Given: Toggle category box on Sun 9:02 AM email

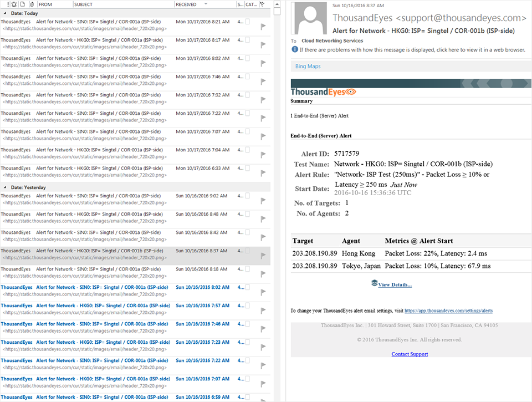Looking at the screenshot, I should point(248,196).
